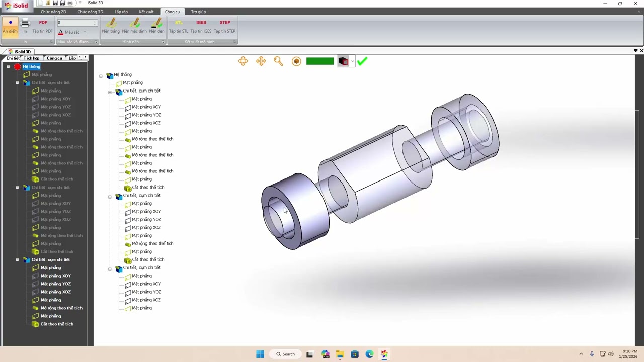644x362 pixels.
Task: Set the white background with Nền trắng
Action: click(111, 26)
